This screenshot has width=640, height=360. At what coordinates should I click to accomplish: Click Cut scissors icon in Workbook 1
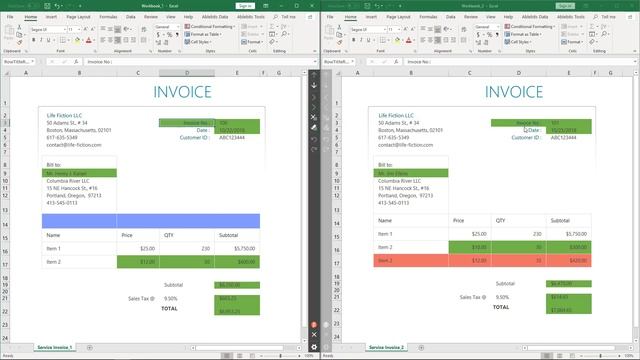point(19,27)
